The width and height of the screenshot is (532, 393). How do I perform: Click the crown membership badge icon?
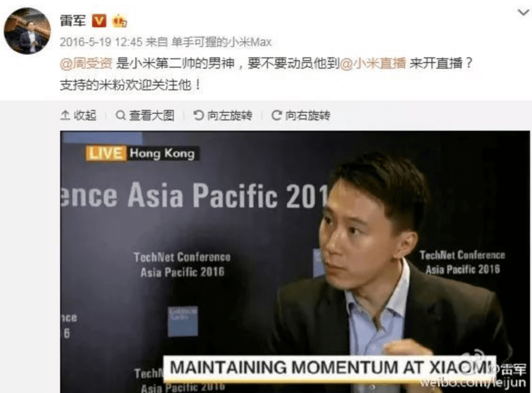(x=119, y=21)
